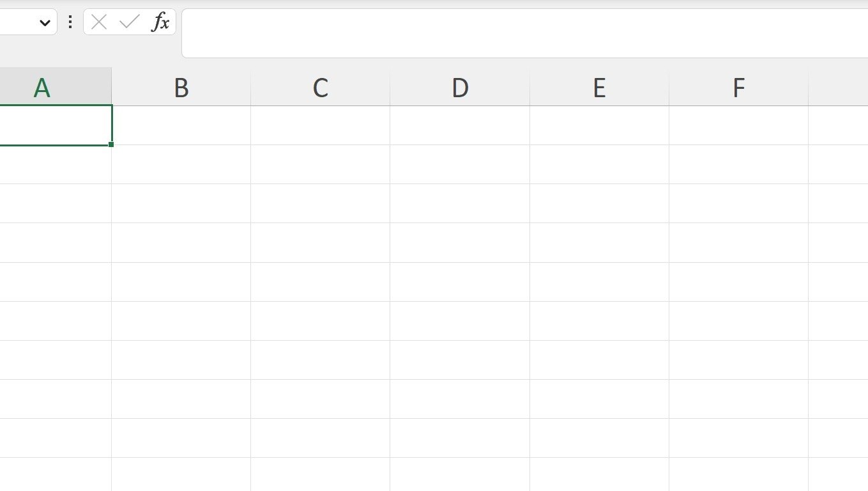This screenshot has width=868, height=491.
Task: Select the first-row cell under column B
Action: [181, 125]
